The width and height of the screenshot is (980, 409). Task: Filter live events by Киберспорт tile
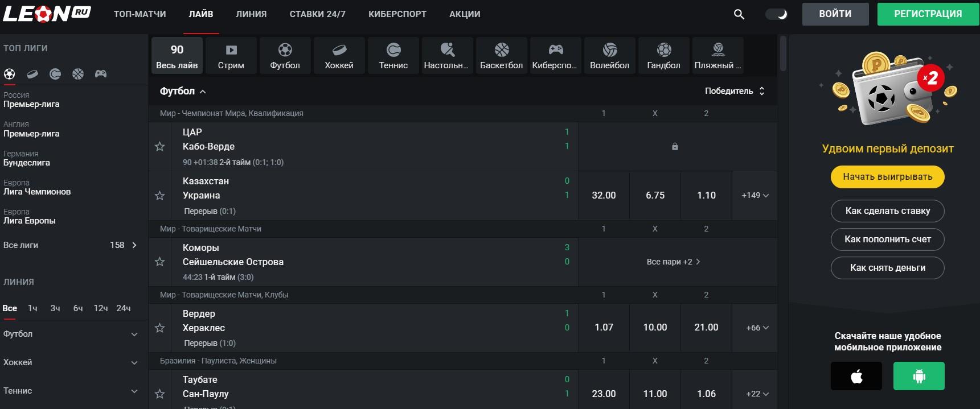(556, 56)
